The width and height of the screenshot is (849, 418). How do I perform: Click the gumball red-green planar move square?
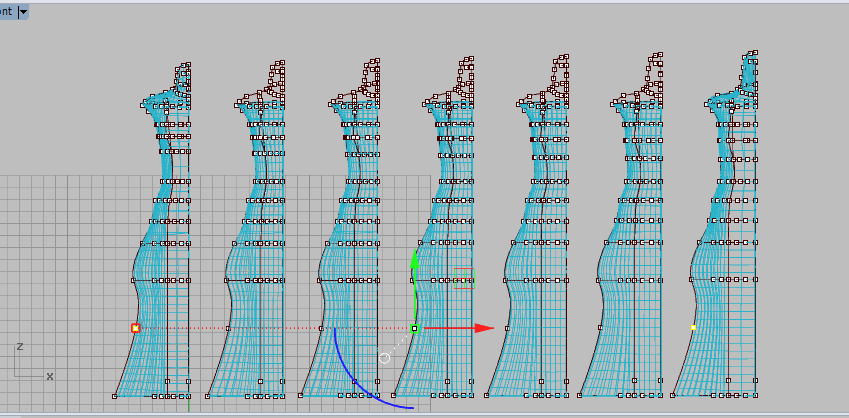click(462, 278)
